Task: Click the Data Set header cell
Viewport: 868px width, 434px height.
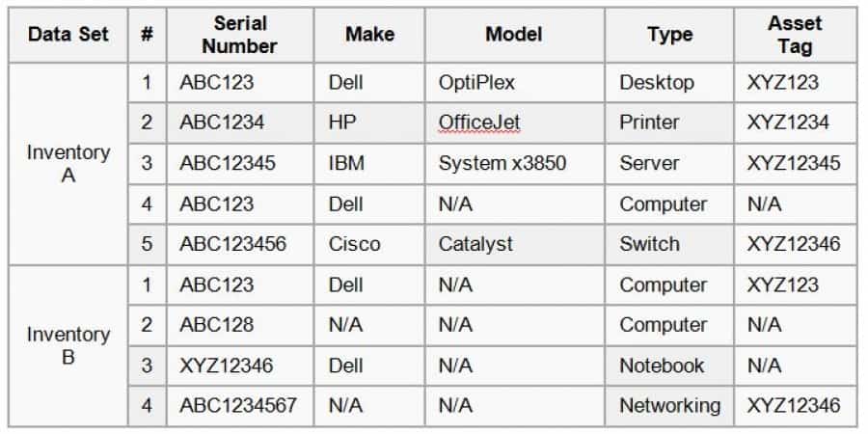Action: (68, 35)
